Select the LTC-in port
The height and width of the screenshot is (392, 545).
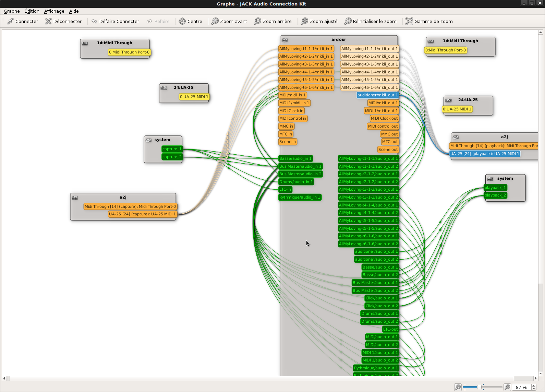coord(285,189)
